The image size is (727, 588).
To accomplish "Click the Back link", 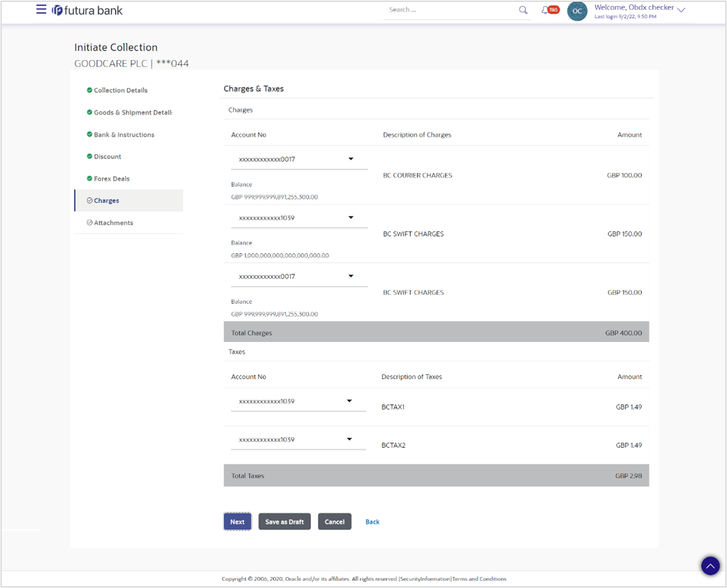I will (x=372, y=522).
